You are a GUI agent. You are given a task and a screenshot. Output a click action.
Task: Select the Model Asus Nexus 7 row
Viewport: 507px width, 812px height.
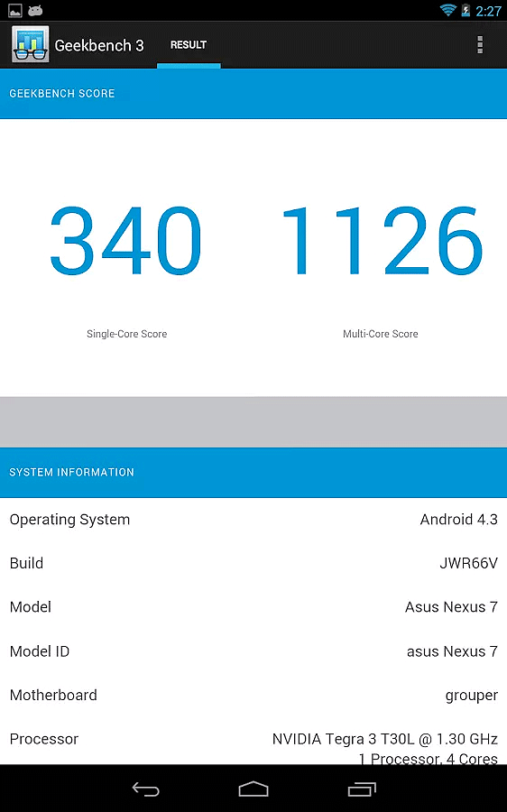(253, 607)
